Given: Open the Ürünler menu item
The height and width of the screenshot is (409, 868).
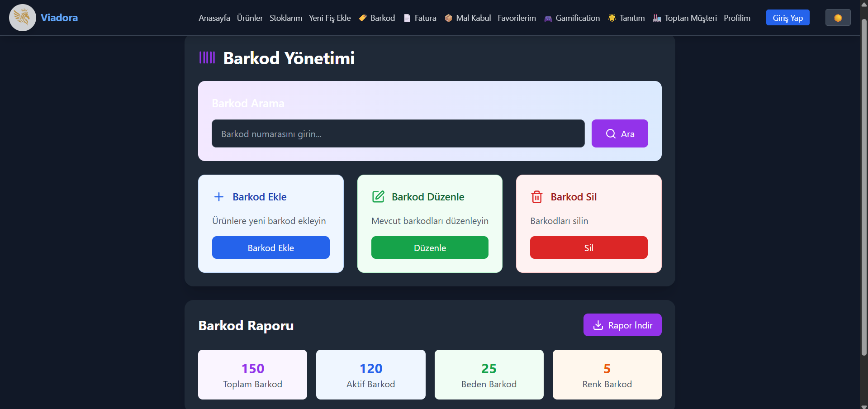Looking at the screenshot, I should (x=250, y=18).
